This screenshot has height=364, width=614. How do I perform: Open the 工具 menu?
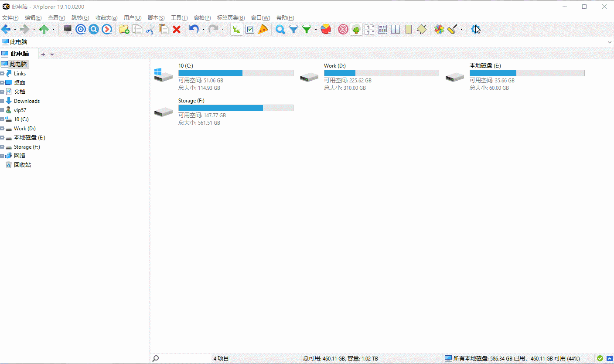point(179,17)
